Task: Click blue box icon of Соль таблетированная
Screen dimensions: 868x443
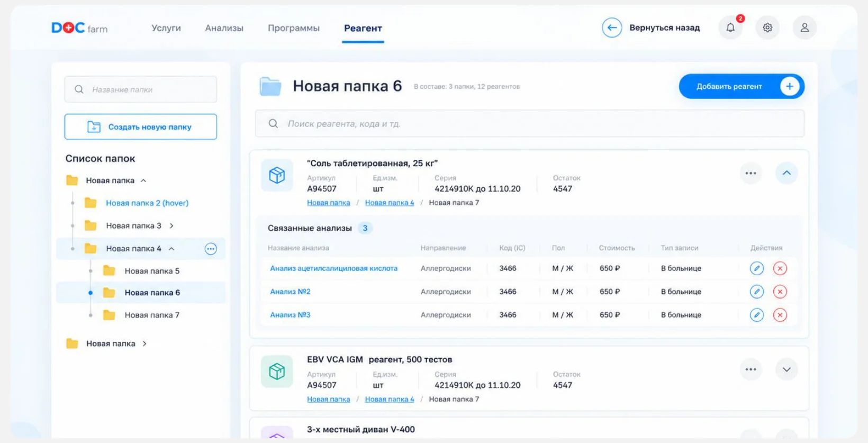Action: coord(277,175)
